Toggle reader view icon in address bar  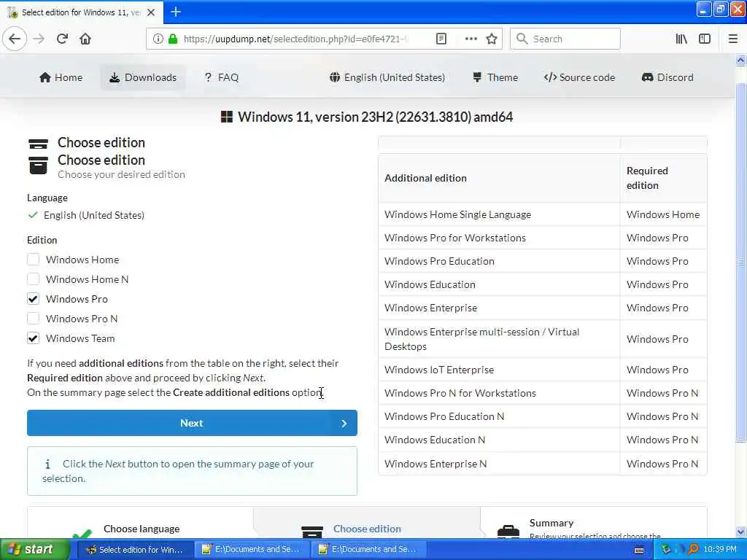441,39
